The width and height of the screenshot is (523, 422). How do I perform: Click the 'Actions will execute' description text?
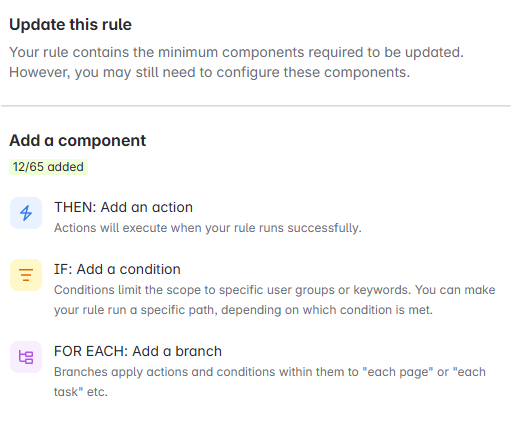[x=208, y=228]
